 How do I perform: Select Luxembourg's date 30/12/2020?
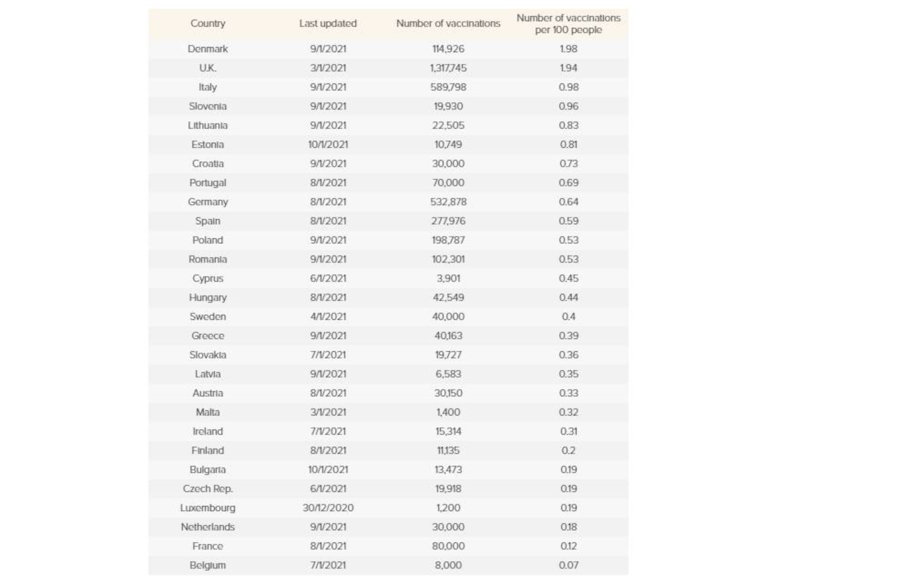(328, 508)
